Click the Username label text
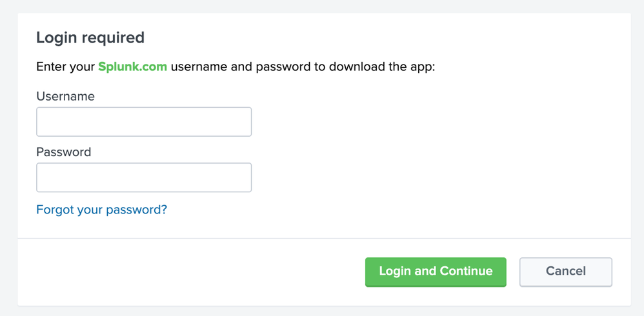This screenshot has width=644, height=316. point(65,96)
